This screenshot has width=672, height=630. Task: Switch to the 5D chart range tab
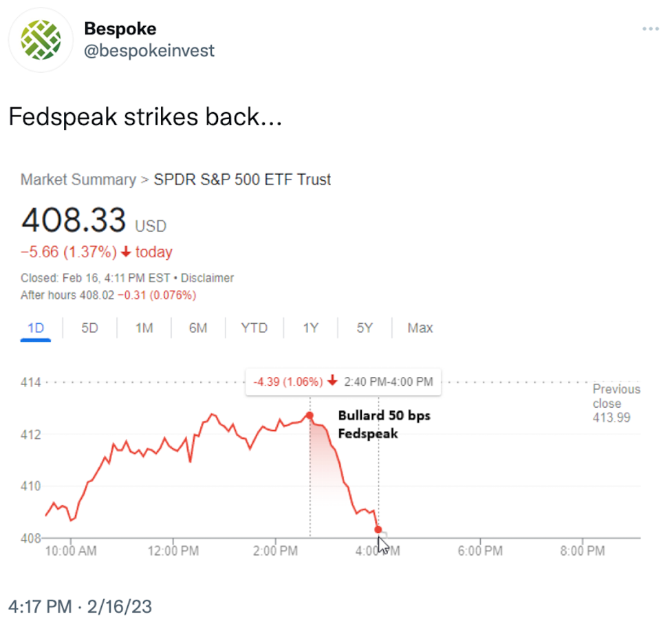(x=89, y=328)
